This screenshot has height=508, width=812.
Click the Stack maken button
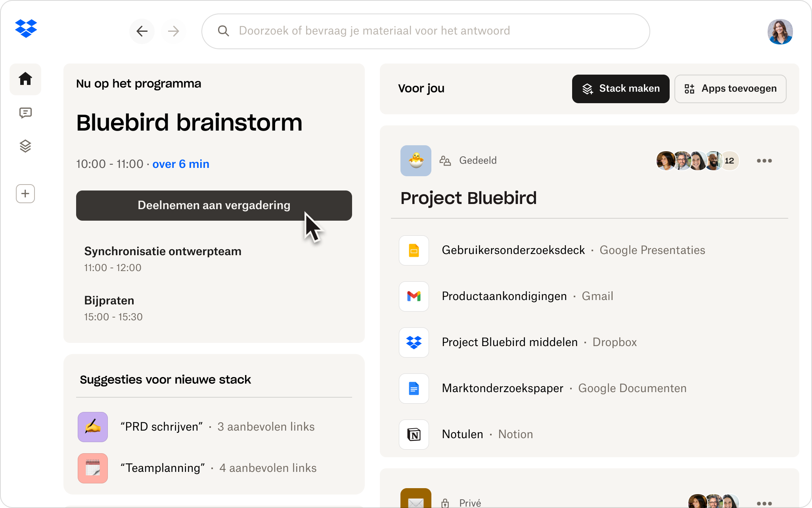(x=620, y=89)
